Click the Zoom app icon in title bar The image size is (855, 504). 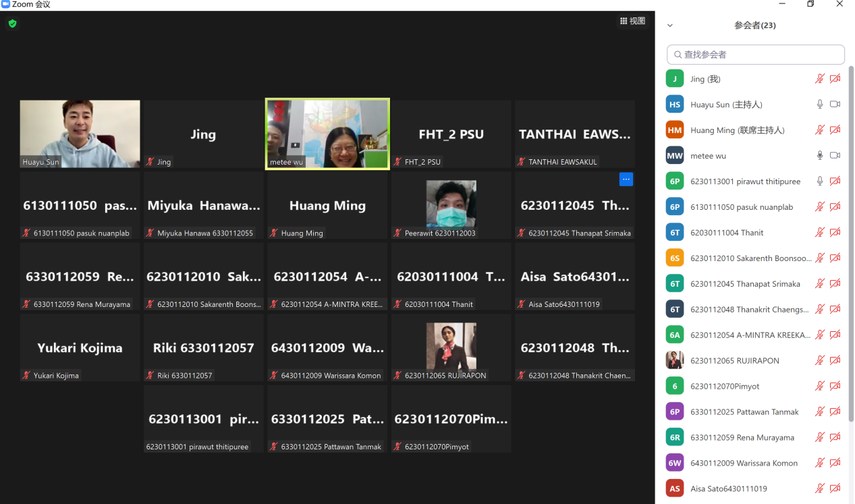click(5, 4)
